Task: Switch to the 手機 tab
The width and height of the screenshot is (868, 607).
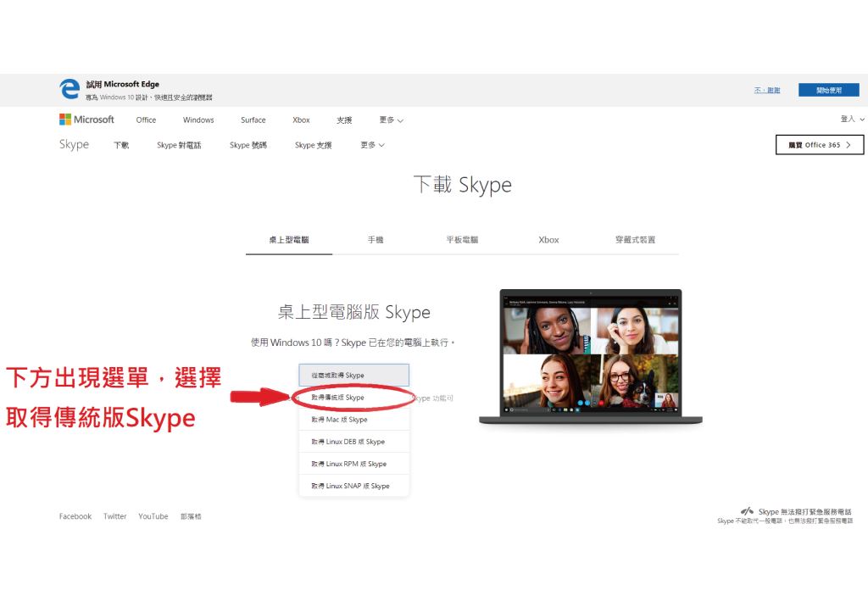Action: click(376, 240)
